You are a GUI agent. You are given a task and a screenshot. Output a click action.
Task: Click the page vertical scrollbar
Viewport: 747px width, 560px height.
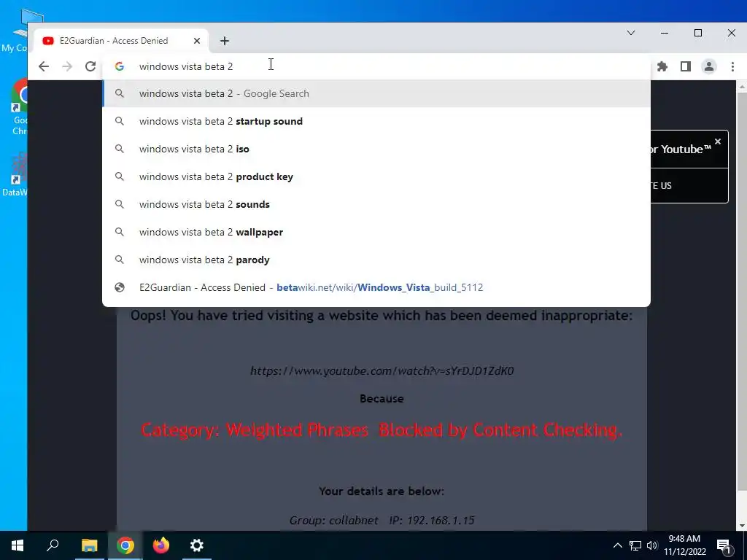pyautogui.click(x=741, y=290)
